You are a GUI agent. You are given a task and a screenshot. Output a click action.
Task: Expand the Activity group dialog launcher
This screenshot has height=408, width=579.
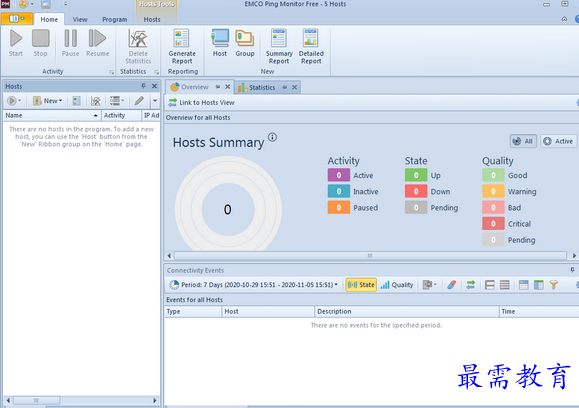coord(112,72)
